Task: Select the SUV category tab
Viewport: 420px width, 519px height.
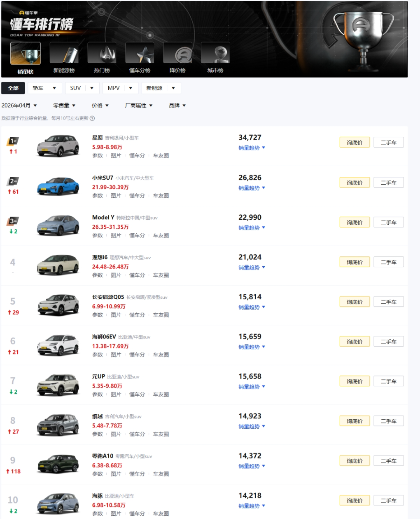Action: (75, 88)
